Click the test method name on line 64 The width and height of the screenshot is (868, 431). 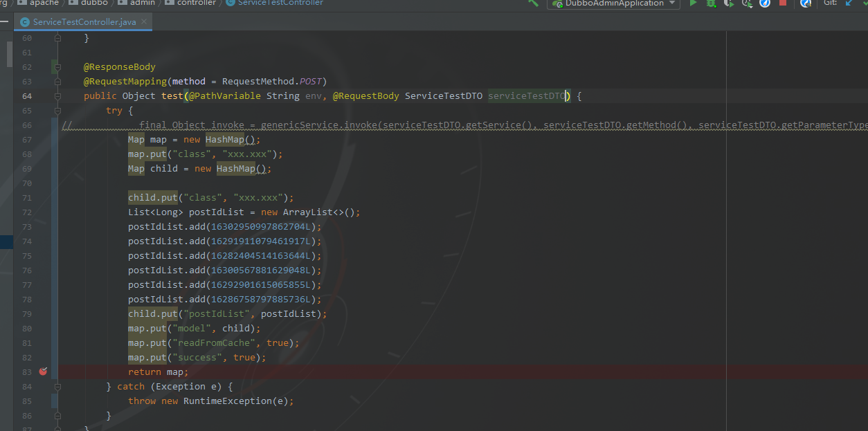pos(172,96)
